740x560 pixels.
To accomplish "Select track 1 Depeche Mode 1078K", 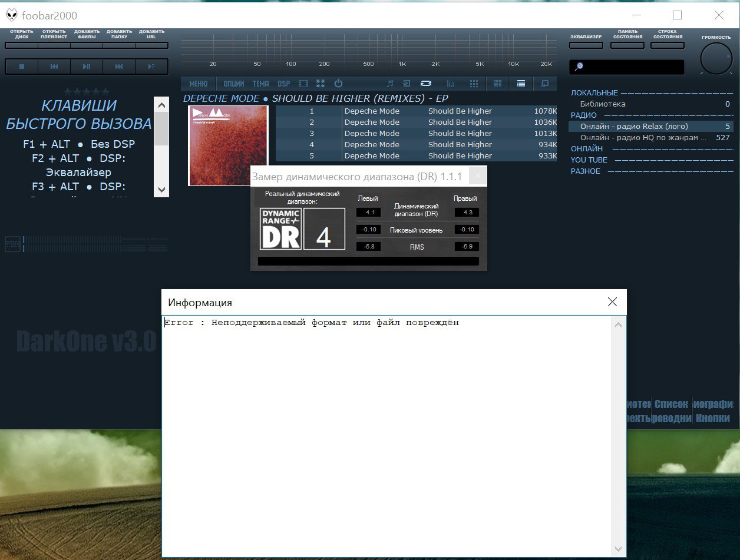I will [417, 111].
